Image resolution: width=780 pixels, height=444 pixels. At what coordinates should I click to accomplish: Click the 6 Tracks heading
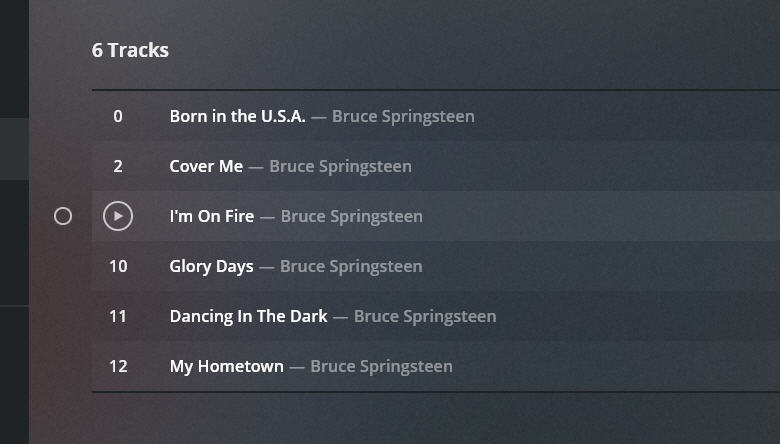click(130, 50)
